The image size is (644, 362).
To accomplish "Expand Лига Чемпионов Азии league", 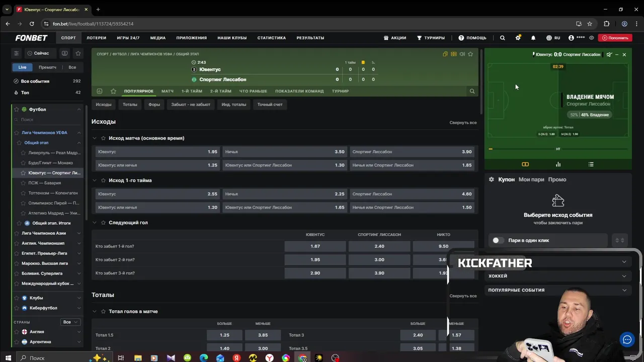I will pyautogui.click(x=79, y=233).
